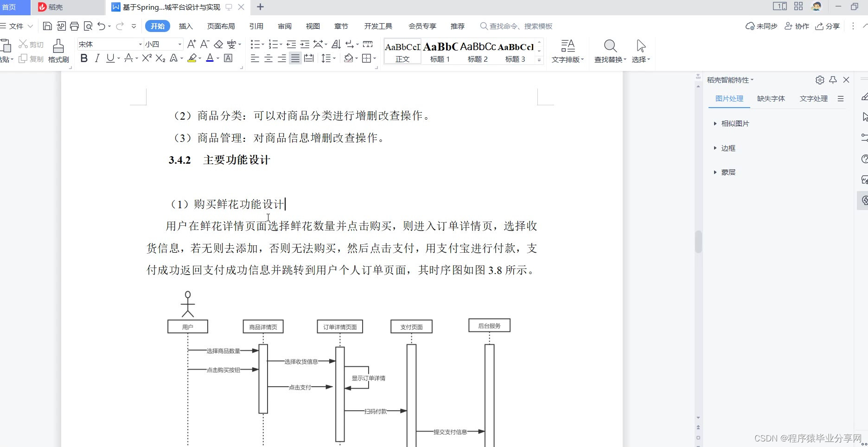Image resolution: width=868 pixels, height=447 pixels.
Task: Open Print Preview icon
Action: click(88, 26)
